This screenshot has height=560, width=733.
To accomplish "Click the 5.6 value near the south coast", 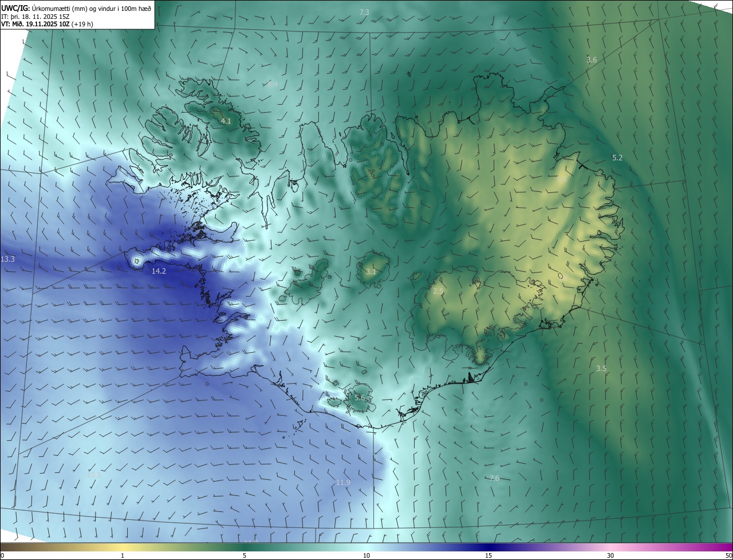I will pyautogui.click(x=360, y=397).
